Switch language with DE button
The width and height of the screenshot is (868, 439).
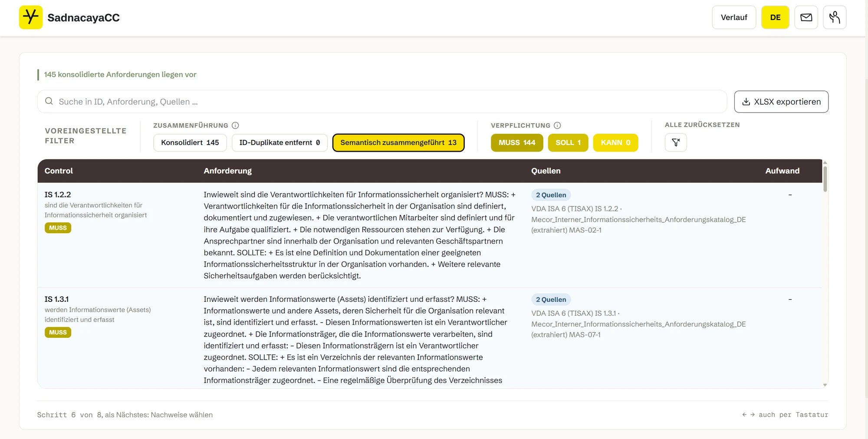775,17
